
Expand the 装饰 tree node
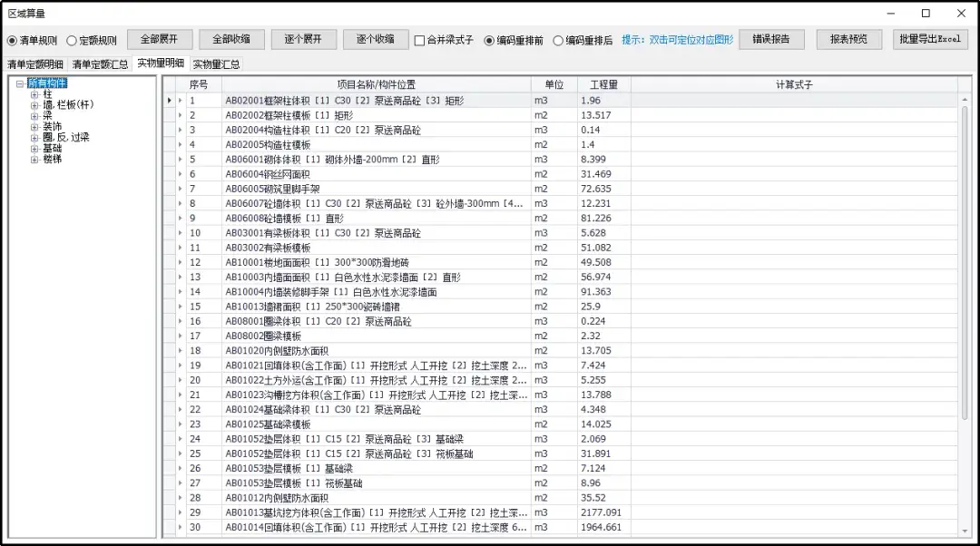(34, 127)
